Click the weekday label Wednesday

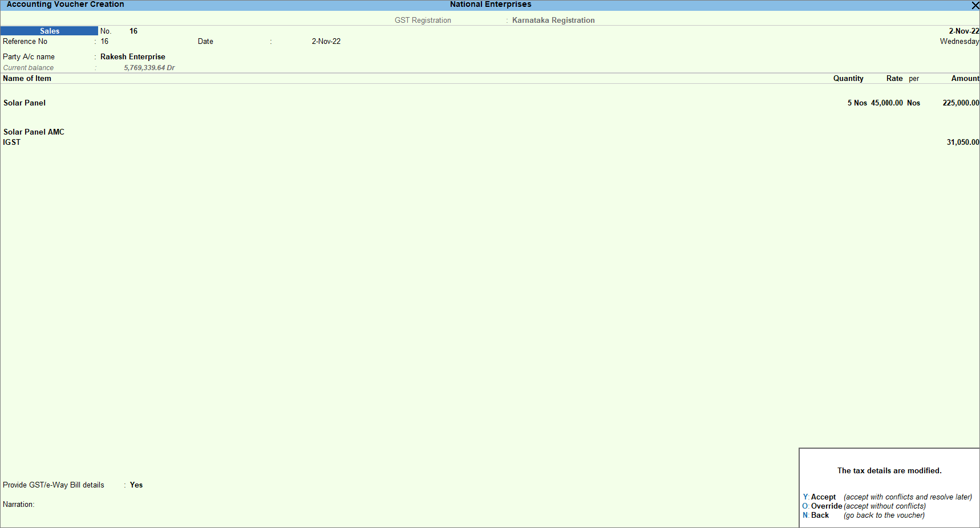coord(959,42)
